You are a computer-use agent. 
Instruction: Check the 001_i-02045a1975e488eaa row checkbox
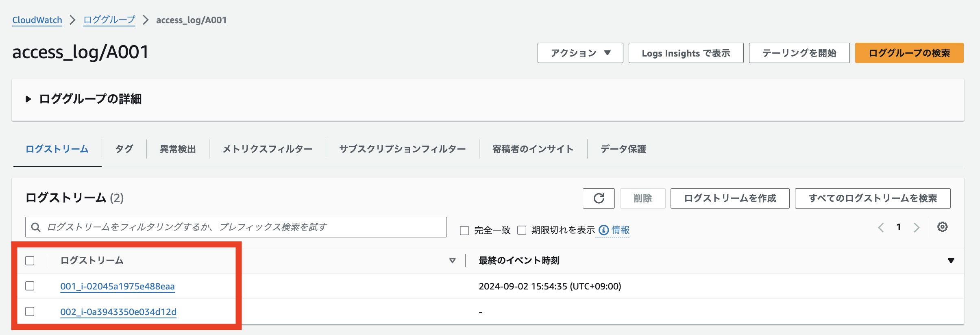(x=30, y=286)
